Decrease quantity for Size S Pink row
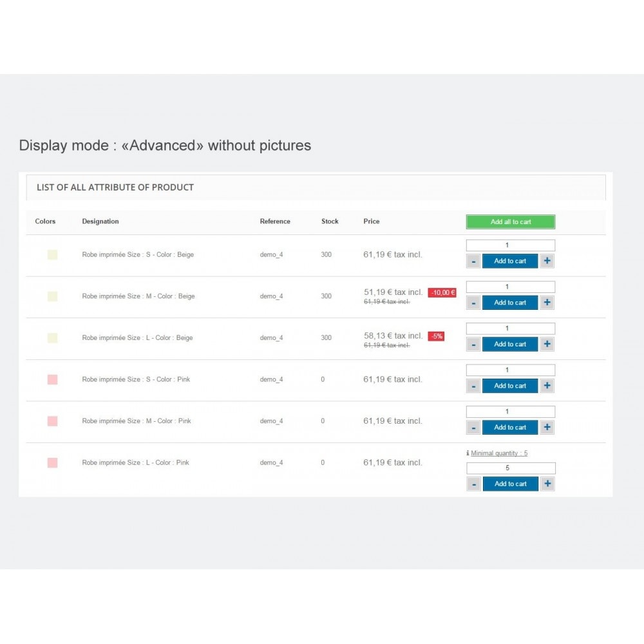Screen dimensions: 644x644 pos(473,386)
